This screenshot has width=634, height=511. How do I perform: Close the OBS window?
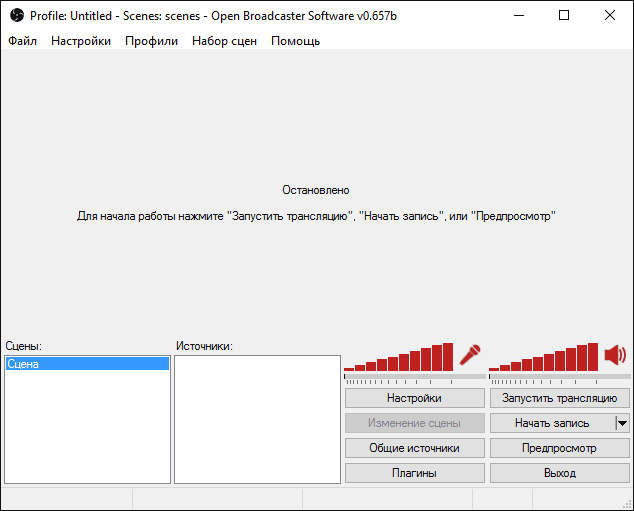[610, 16]
